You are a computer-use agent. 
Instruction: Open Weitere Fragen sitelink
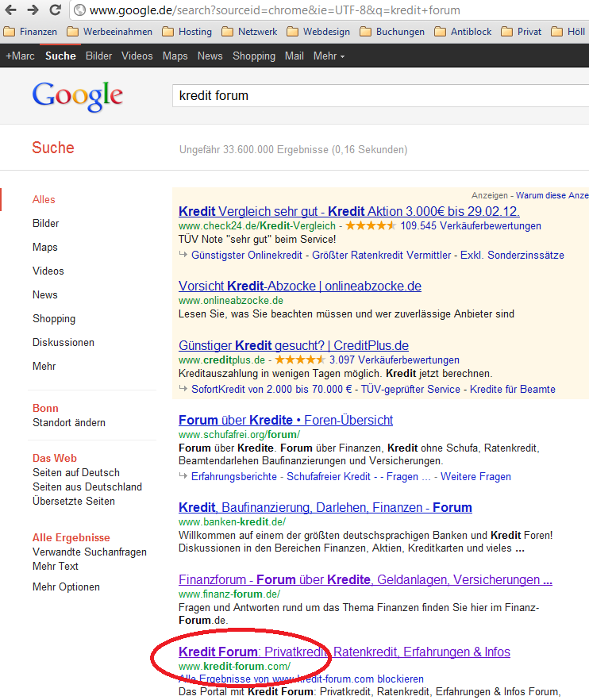[475, 477]
